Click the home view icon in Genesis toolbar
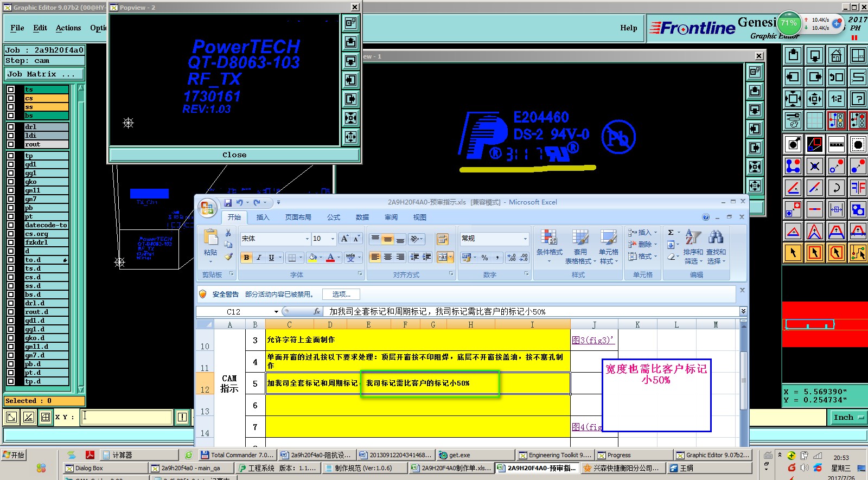Image resolution: width=868 pixels, height=480 pixels. [837, 55]
